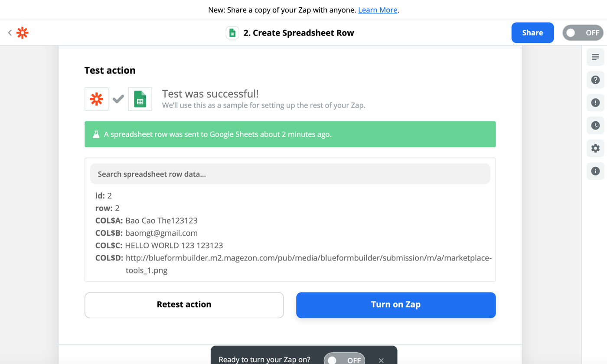Image resolution: width=607 pixels, height=364 pixels.
Task: Click the Zapier logo
Action: (x=22, y=32)
